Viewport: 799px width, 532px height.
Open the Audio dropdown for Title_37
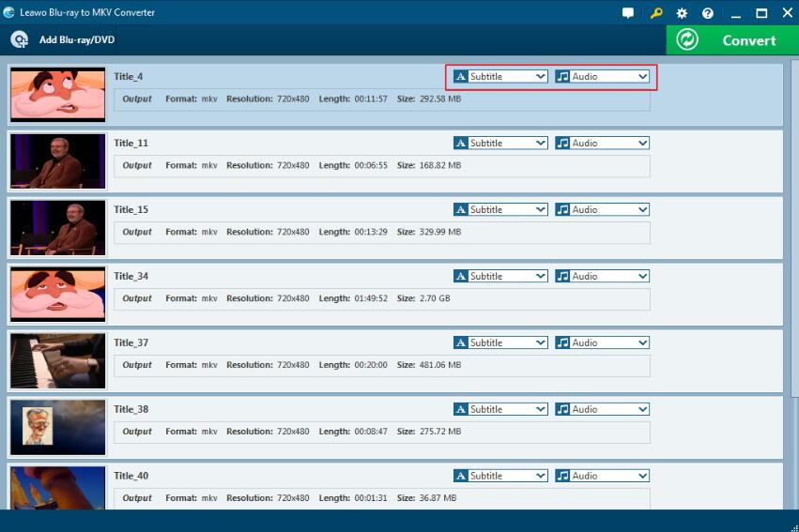coord(603,342)
